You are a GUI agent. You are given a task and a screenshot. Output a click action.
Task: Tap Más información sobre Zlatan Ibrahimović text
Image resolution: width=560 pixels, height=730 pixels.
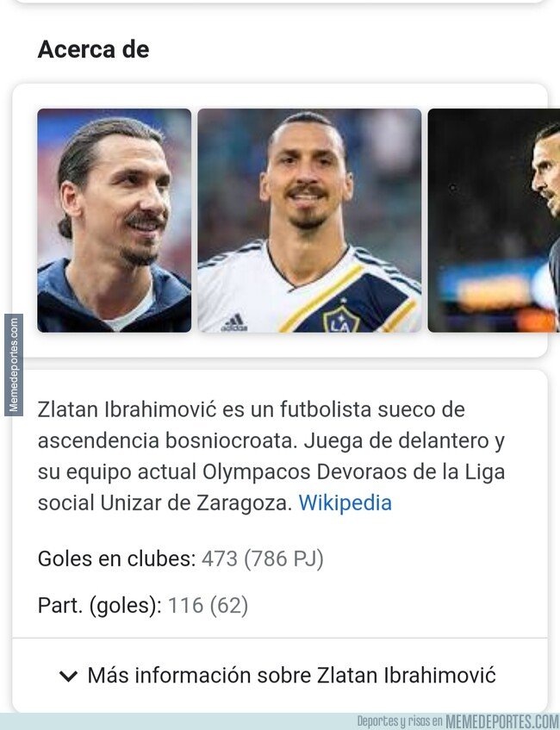[292, 675]
